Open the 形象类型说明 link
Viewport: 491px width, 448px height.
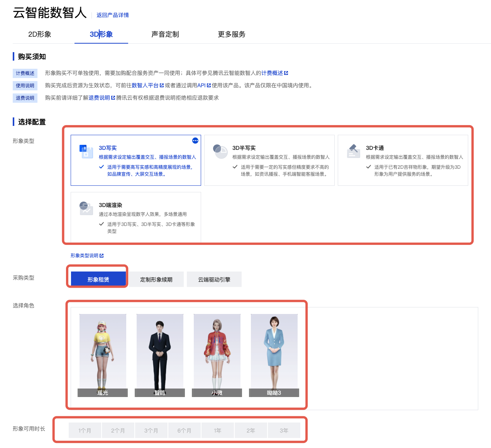(x=85, y=256)
